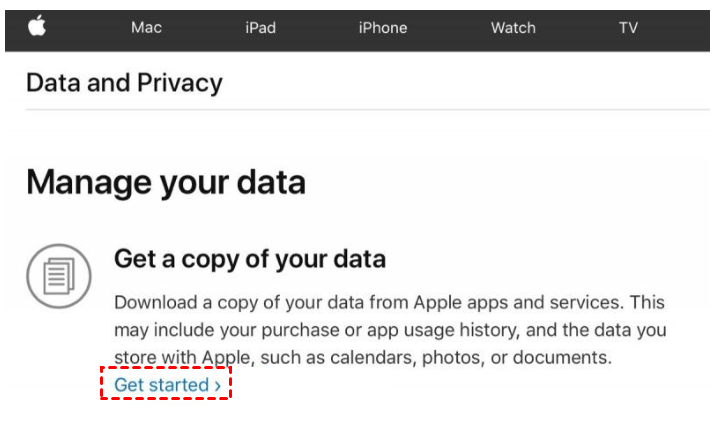Click the 'Download a copy of your data' line
The width and height of the screenshot is (713, 424).
(389, 302)
